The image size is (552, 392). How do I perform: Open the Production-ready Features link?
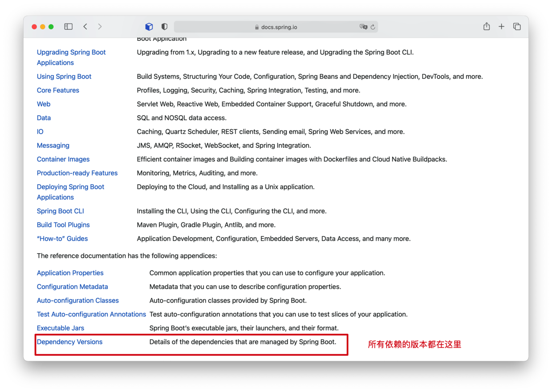[77, 173]
